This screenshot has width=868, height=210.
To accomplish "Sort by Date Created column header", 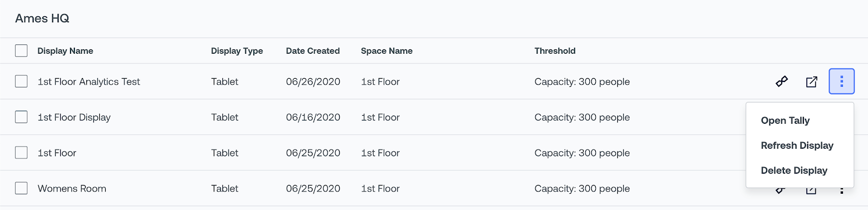I will click(312, 51).
